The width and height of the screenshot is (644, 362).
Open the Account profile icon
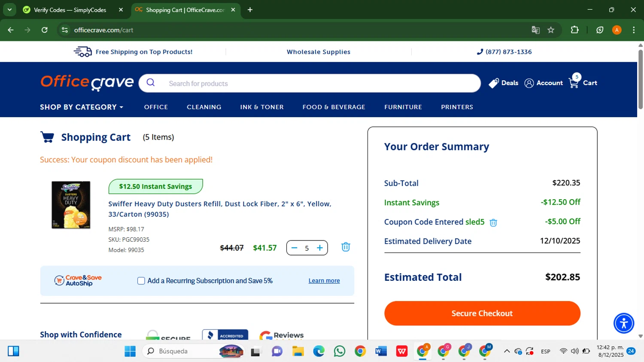529,83
